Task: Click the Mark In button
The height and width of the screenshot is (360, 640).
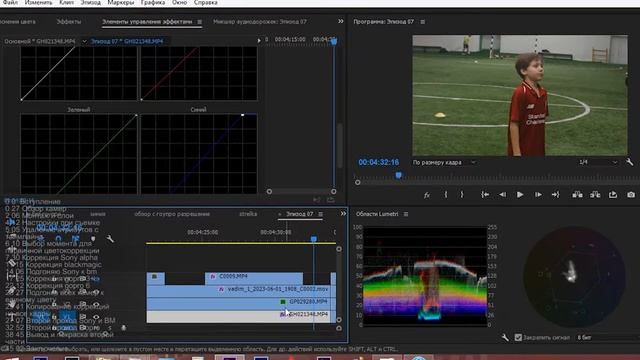Action: click(x=446, y=195)
